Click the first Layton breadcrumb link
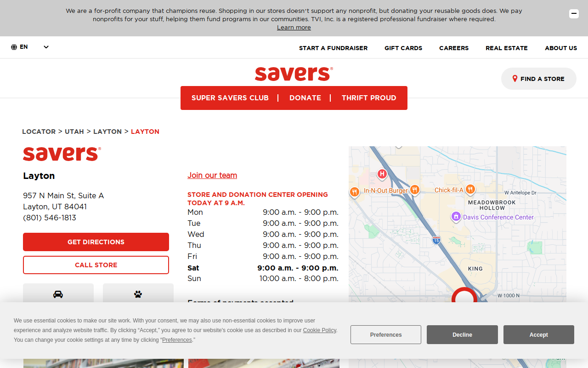 click(x=107, y=132)
